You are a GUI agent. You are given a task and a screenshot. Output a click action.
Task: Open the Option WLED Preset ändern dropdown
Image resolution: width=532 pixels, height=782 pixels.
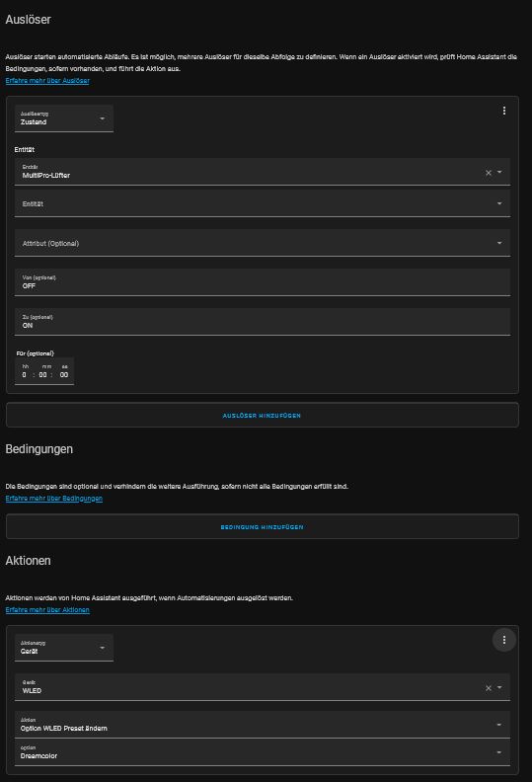tap(263, 725)
